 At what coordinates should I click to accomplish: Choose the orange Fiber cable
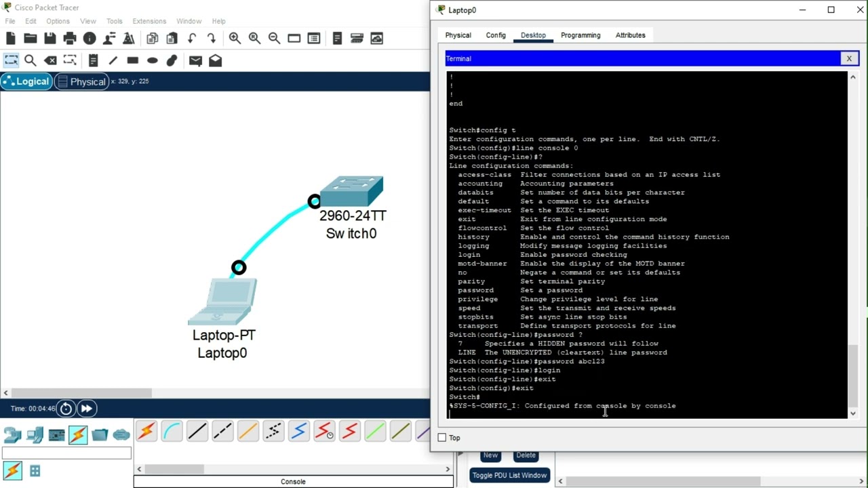(248, 431)
